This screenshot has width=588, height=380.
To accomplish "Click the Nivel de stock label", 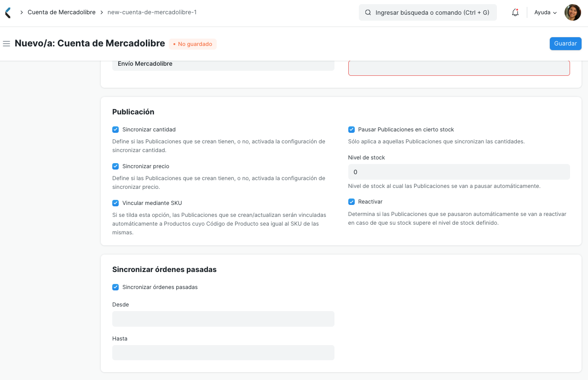I will [367, 158].
